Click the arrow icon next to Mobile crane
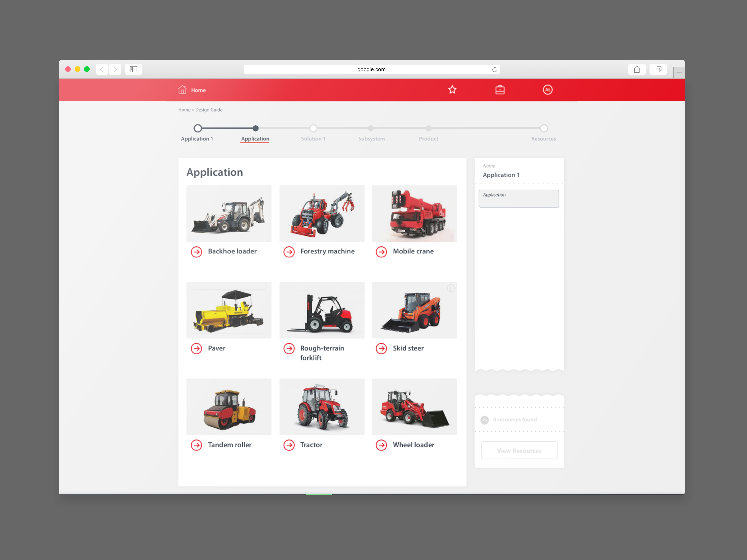Screen dimensions: 747x560 click(x=381, y=252)
